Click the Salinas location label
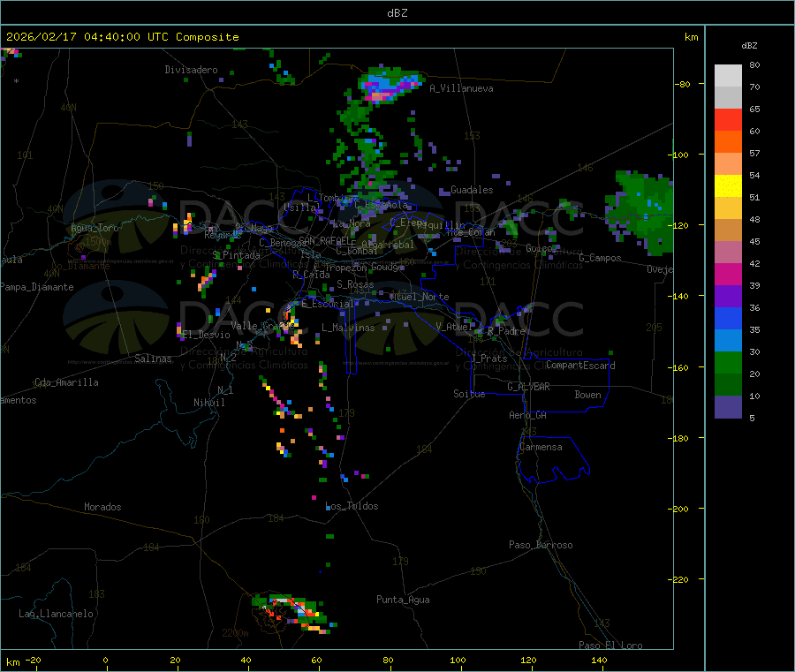 point(153,359)
